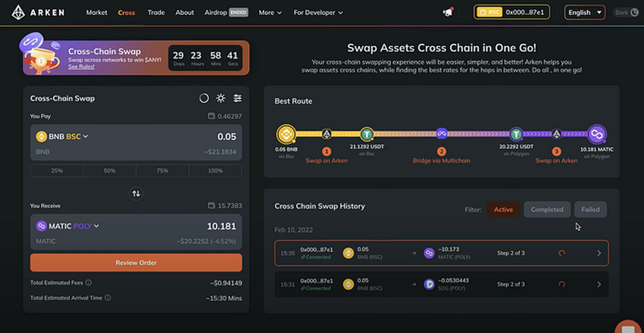This screenshot has height=333, width=644.
Task: Click the Total Estimated Fees info icon
Action: click(x=89, y=282)
